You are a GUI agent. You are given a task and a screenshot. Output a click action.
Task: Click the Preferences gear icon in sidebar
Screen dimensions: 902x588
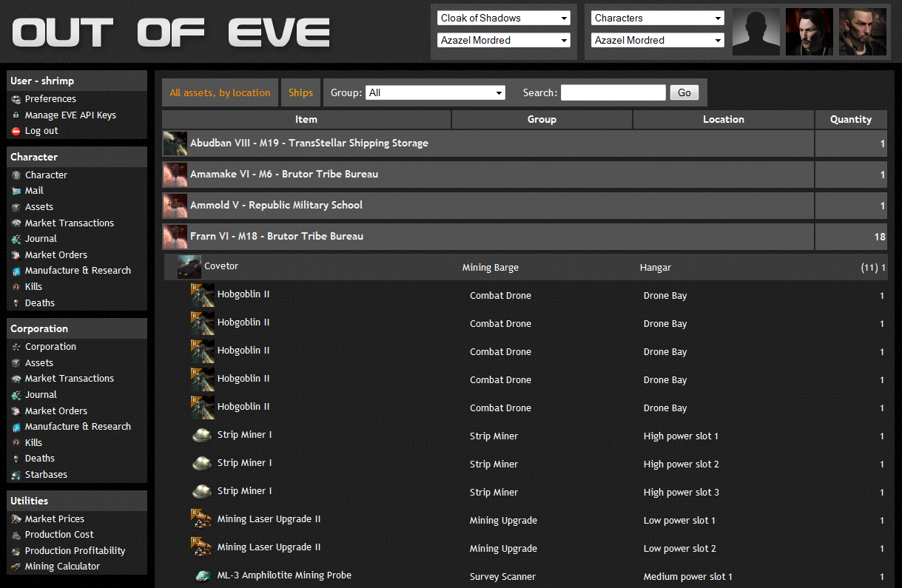(x=16, y=99)
